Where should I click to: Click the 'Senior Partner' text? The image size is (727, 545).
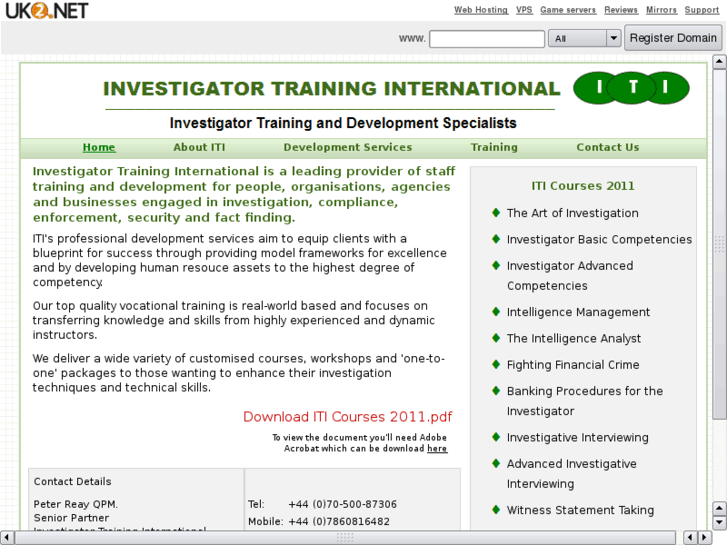point(71,518)
